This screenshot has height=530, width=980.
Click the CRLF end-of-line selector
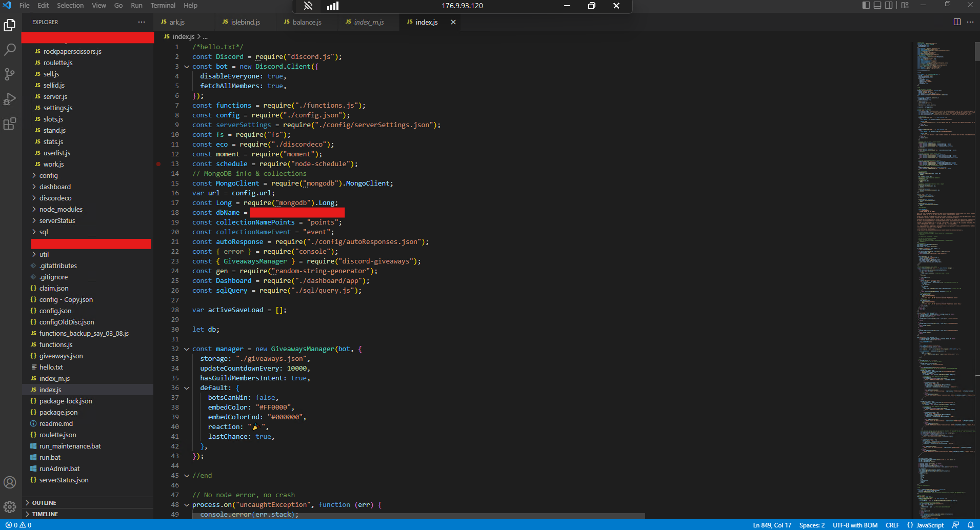pyautogui.click(x=892, y=525)
